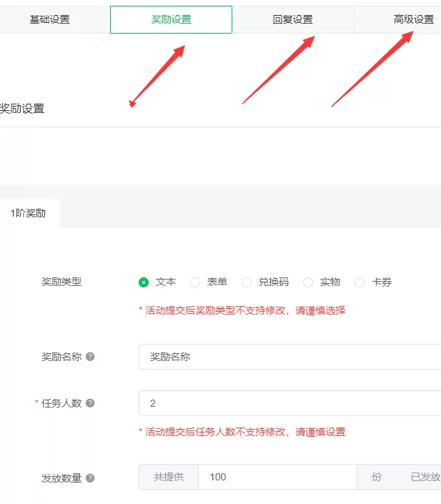Click the 任务人数 field showing 2
This screenshot has height=504, width=441.
pos(290,403)
